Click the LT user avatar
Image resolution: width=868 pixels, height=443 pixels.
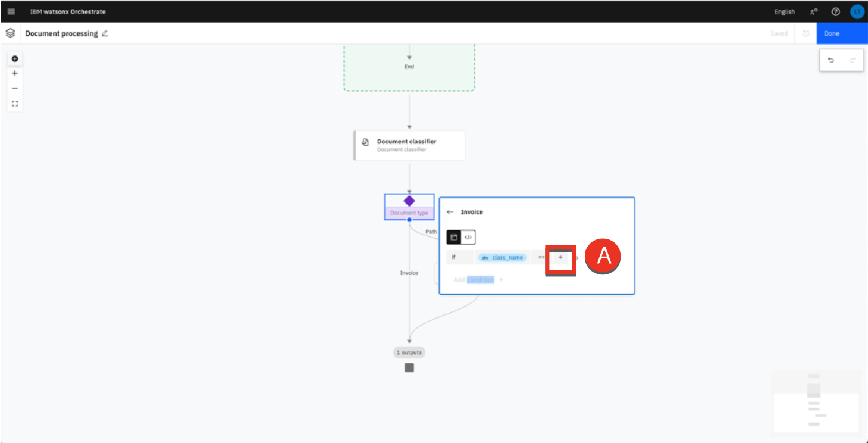[x=857, y=11]
